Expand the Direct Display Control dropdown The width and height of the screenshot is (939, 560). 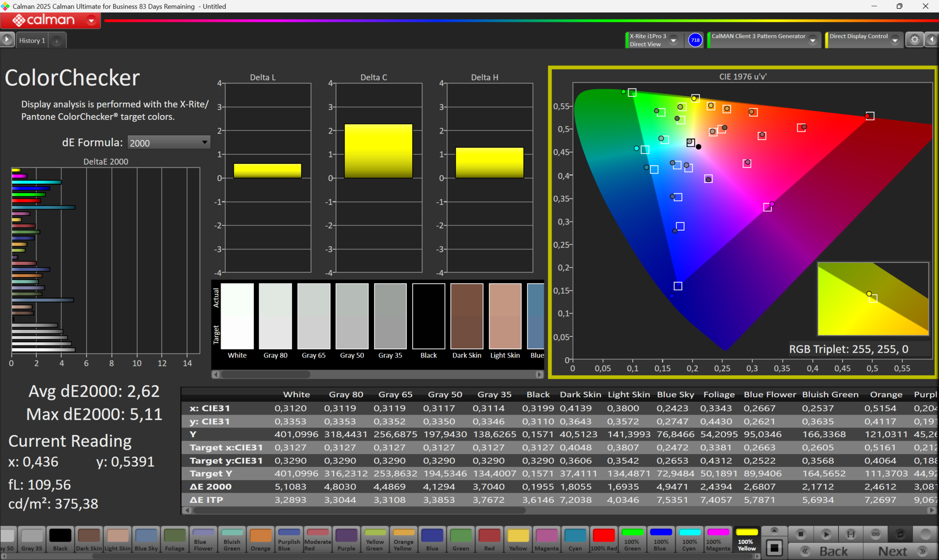pyautogui.click(x=894, y=40)
